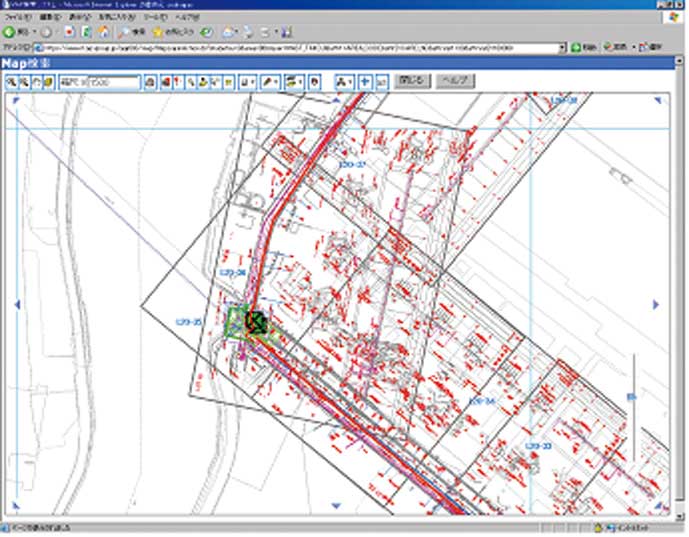Image resolution: width=689 pixels, height=537 pixels.
Task: Click the black crossed marker on map
Action: pyautogui.click(x=256, y=321)
